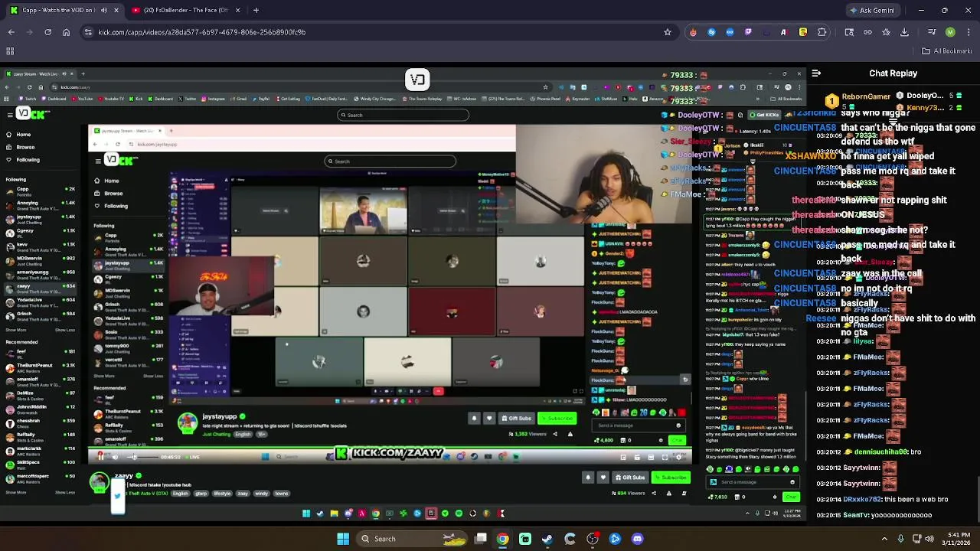
Task: Open the red A extension icon
Action: 783,32
